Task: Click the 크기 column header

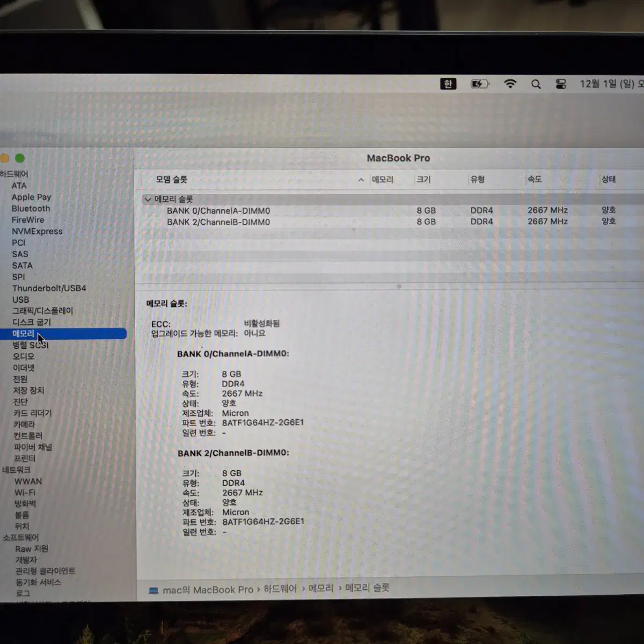Action: pos(423,179)
